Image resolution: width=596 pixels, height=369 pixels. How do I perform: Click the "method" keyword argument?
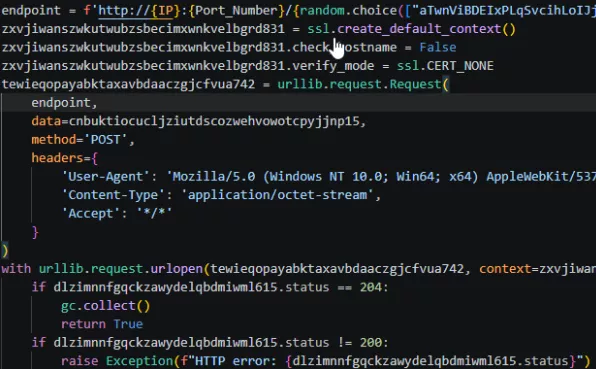[x=54, y=139]
